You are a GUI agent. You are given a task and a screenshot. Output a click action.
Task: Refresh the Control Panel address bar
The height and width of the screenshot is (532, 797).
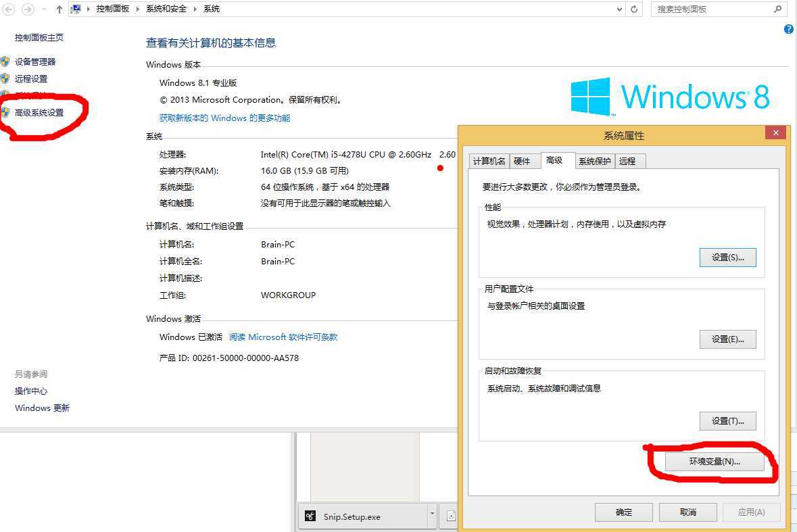634,9
